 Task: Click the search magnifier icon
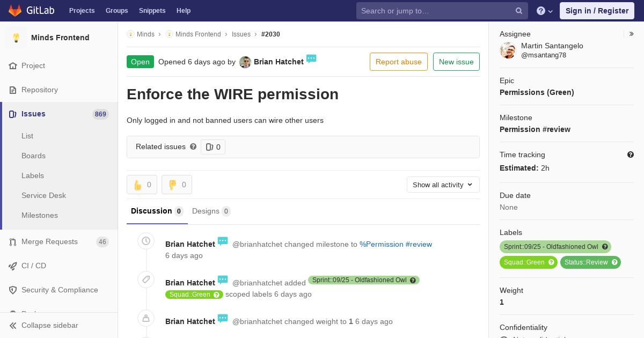(519, 11)
